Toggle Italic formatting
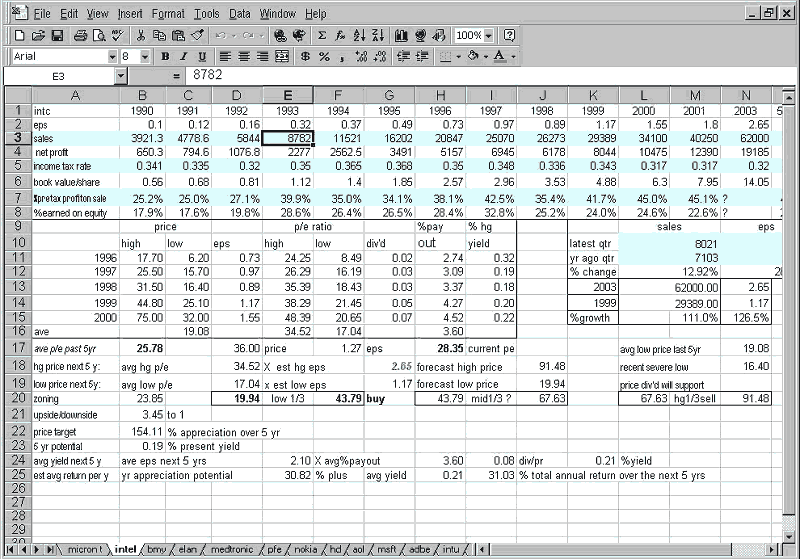The image size is (800, 559). 183,57
